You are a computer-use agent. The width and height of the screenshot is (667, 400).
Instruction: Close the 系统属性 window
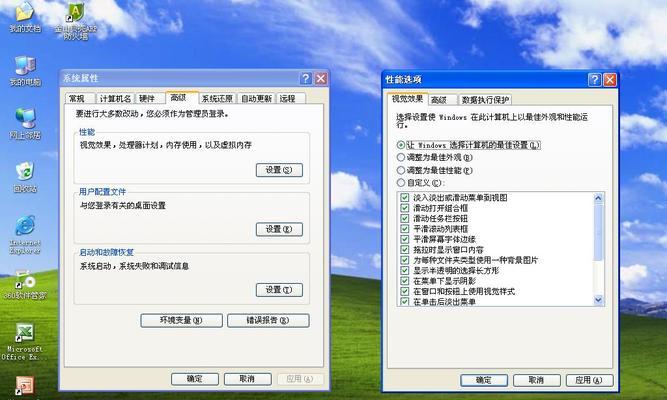coord(321,78)
